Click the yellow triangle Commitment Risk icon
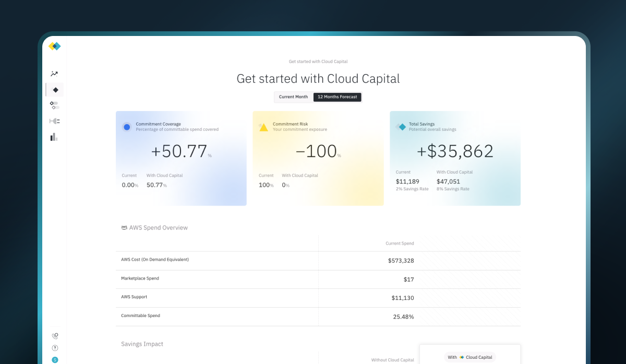This screenshot has width=626, height=364. (x=263, y=127)
